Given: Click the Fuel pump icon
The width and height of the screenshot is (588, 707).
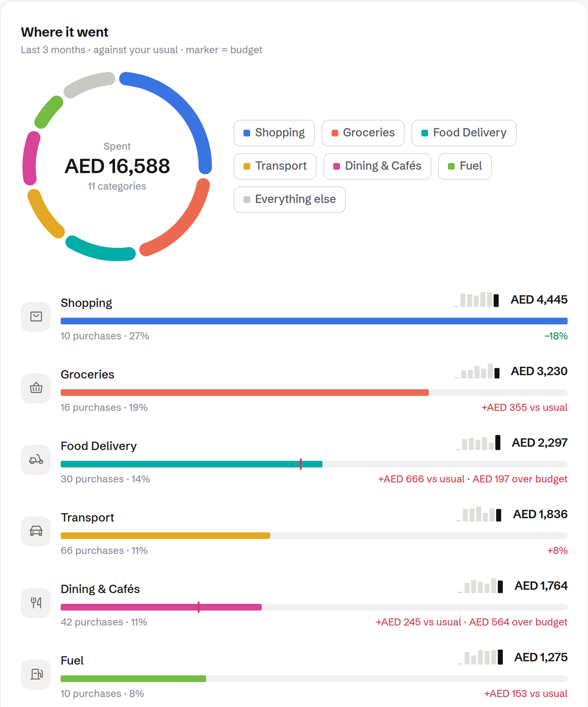Looking at the screenshot, I should pyautogui.click(x=36, y=674).
